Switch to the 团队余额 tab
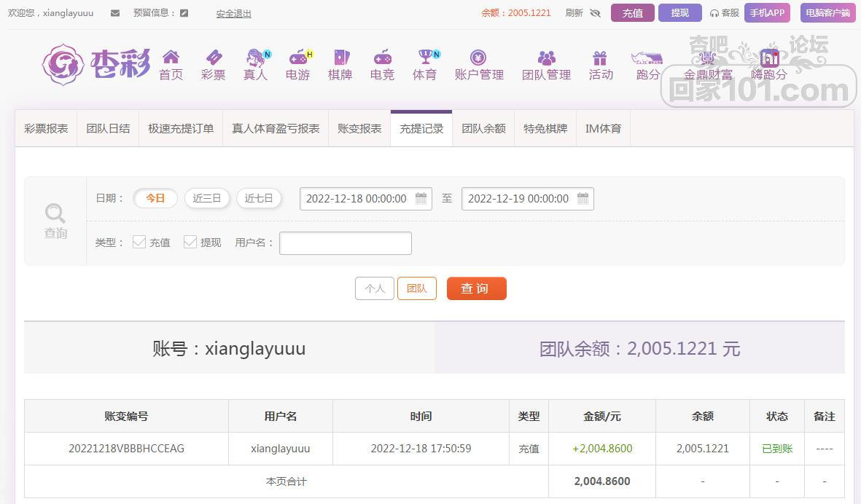Image resolution: width=861 pixels, height=504 pixels. [x=483, y=129]
